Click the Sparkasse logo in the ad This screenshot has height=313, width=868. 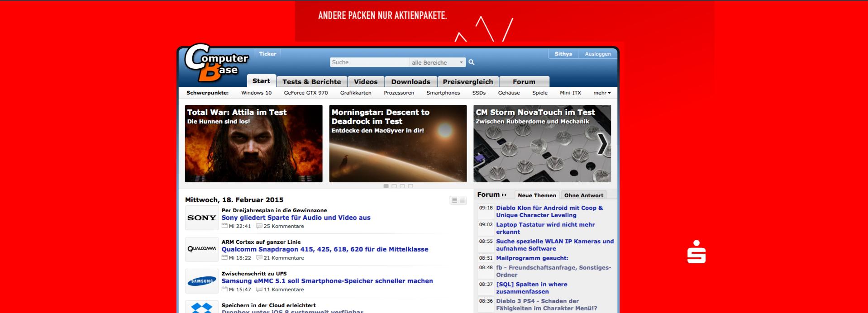coord(696,251)
